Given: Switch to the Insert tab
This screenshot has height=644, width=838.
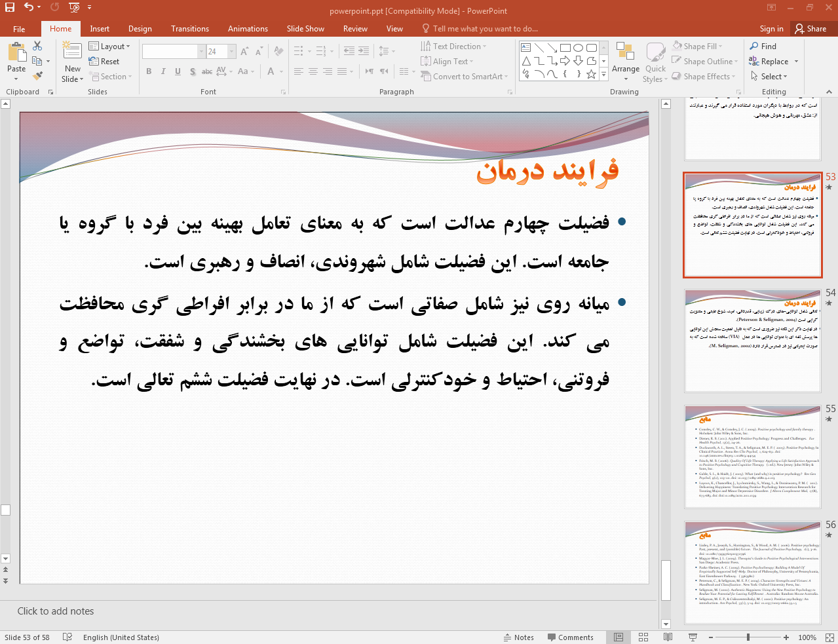Looking at the screenshot, I should click(100, 29).
